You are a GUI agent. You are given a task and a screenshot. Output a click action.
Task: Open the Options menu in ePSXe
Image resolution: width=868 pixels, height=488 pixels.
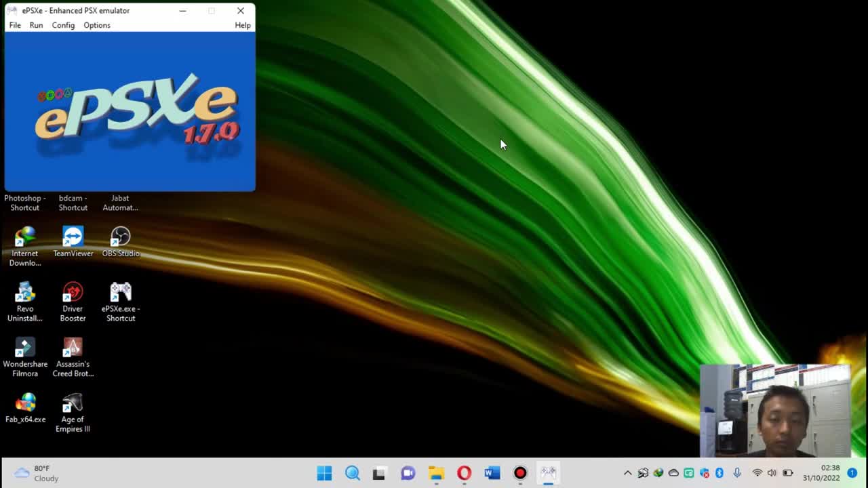(97, 25)
